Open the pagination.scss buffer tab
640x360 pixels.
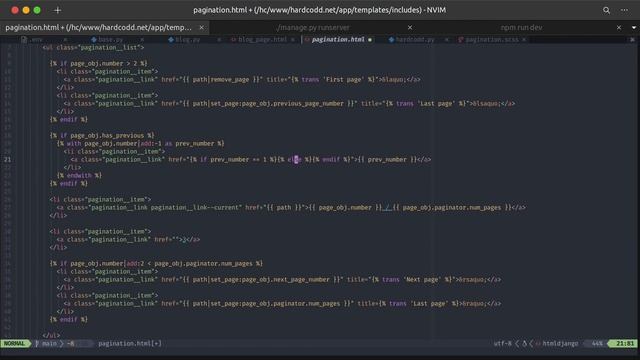click(492, 40)
